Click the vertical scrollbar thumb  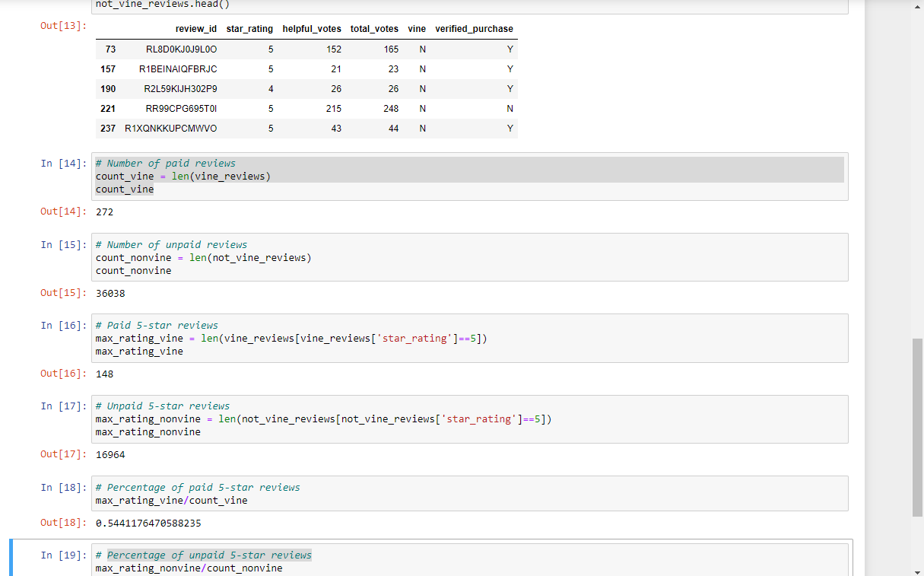pyautogui.click(x=918, y=426)
